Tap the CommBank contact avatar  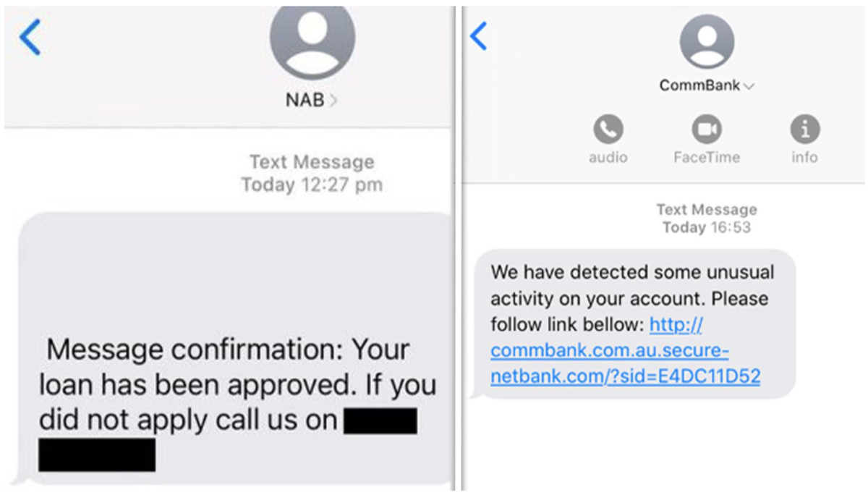point(707,41)
